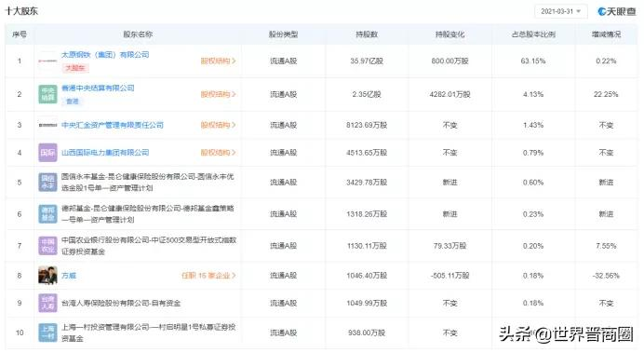Select the 1.43% ratio cell

pos(533,125)
